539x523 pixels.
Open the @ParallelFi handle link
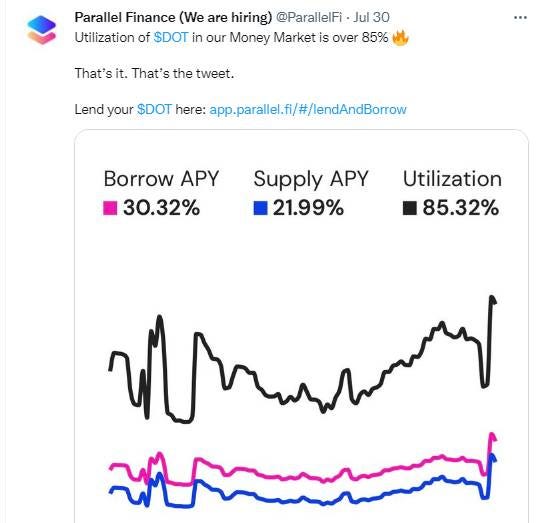[309, 18]
